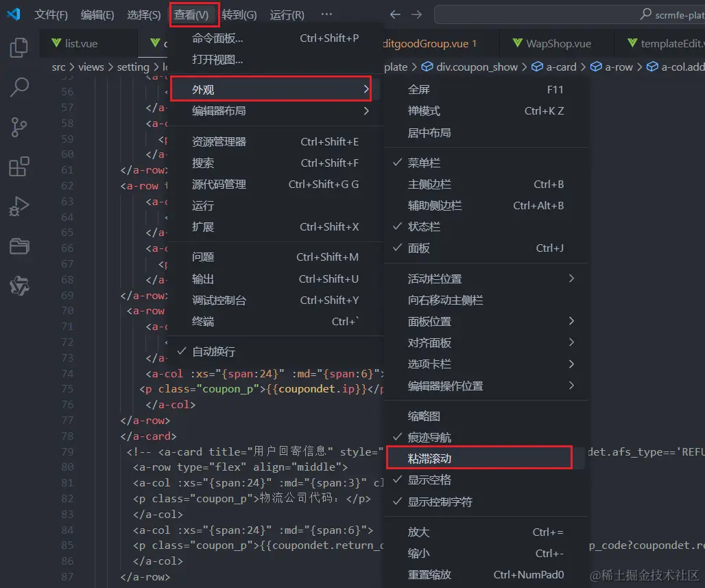Open Run and Debug view in activity bar
705x588 pixels.
(x=19, y=207)
